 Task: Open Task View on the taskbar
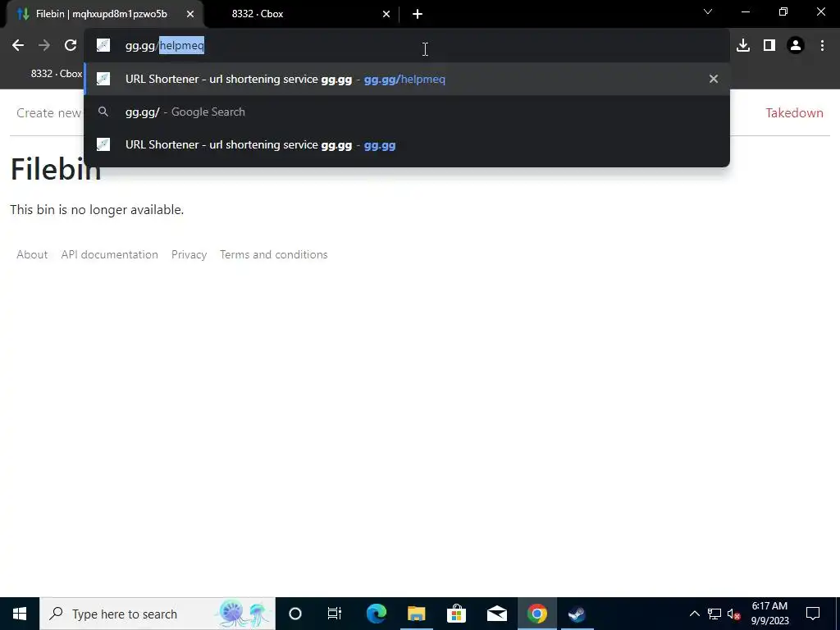tap(335, 614)
